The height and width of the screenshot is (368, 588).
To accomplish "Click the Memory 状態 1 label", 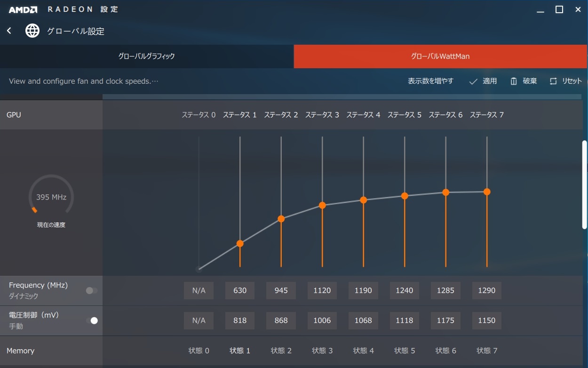I will 240,351.
